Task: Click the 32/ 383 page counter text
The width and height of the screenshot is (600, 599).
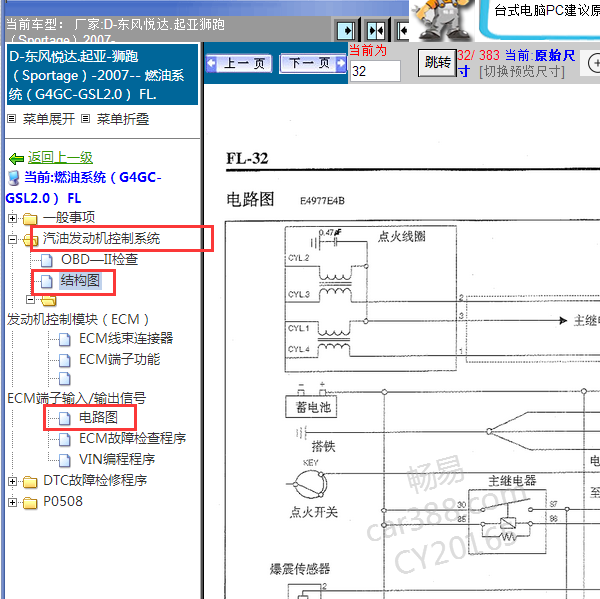Action: point(479,56)
